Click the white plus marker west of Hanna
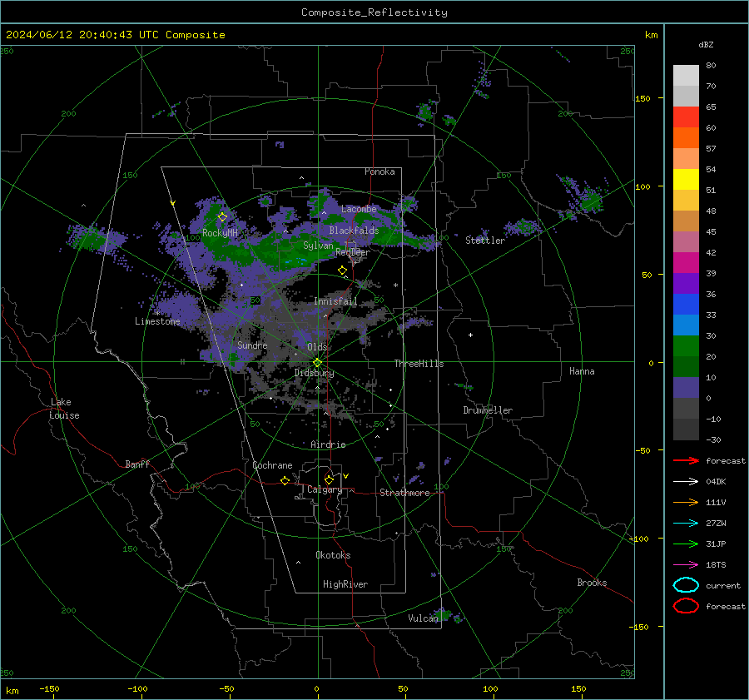The image size is (749, 700). (x=470, y=335)
